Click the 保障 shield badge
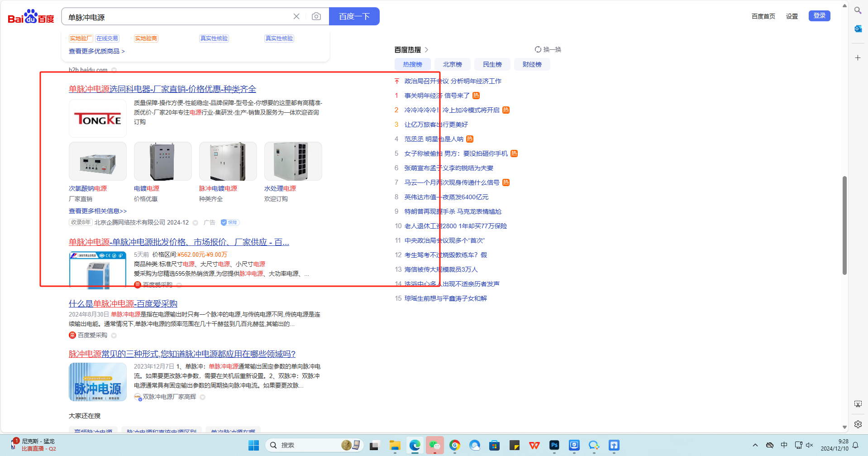This screenshot has height=456, width=868. [x=230, y=222]
